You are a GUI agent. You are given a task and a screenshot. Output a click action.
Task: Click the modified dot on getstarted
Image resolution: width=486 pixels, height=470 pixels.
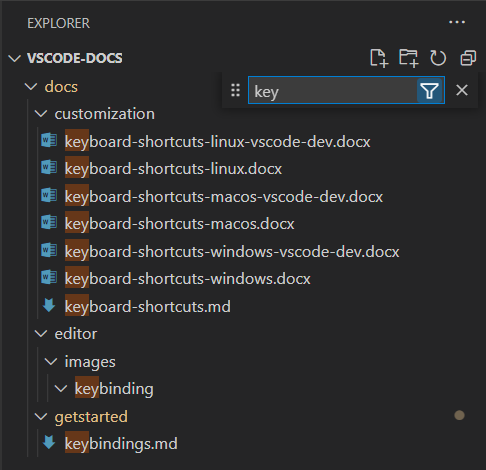pos(459,415)
